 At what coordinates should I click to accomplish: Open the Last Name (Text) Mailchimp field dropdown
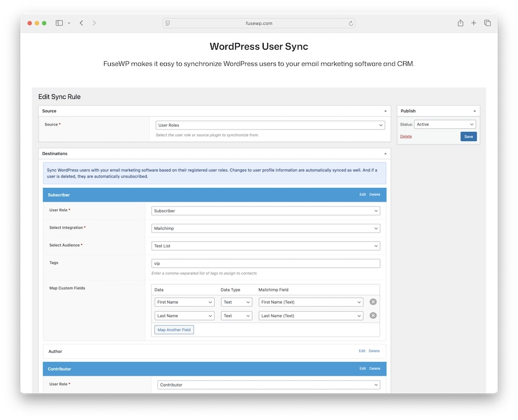pos(311,316)
